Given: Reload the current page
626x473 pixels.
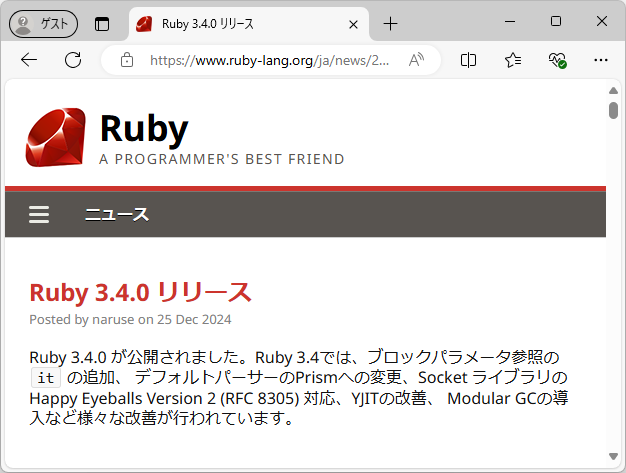Looking at the screenshot, I should click(73, 60).
